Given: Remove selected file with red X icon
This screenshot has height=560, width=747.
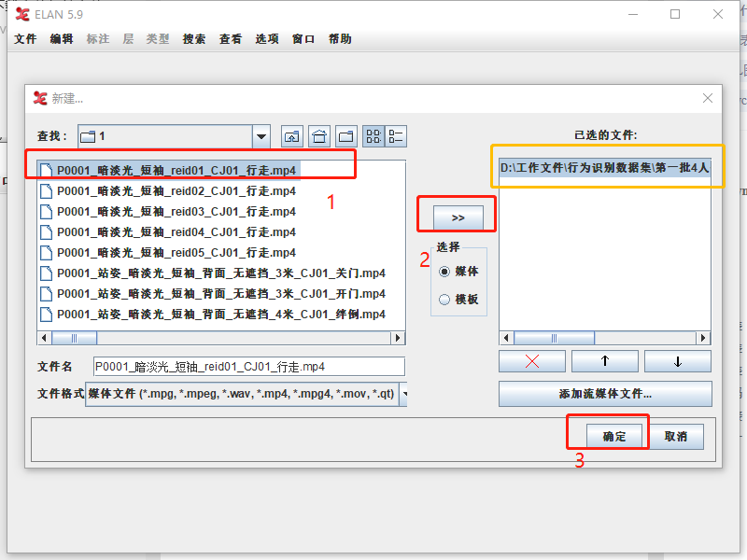Looking at the screenshot, I should click(531, 361).
